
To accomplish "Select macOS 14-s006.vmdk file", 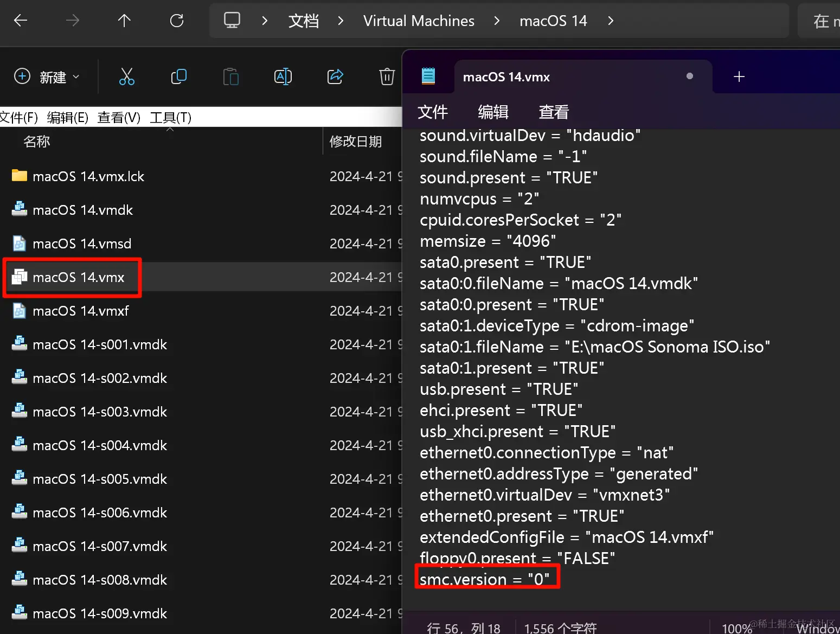I will tap(100, 513).
